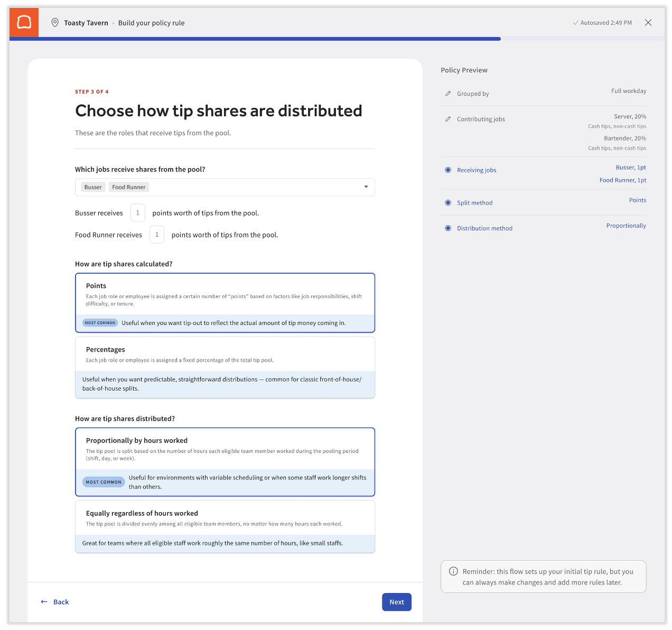
Task: Select the Distribution method radio indicator
Action: 448,228
